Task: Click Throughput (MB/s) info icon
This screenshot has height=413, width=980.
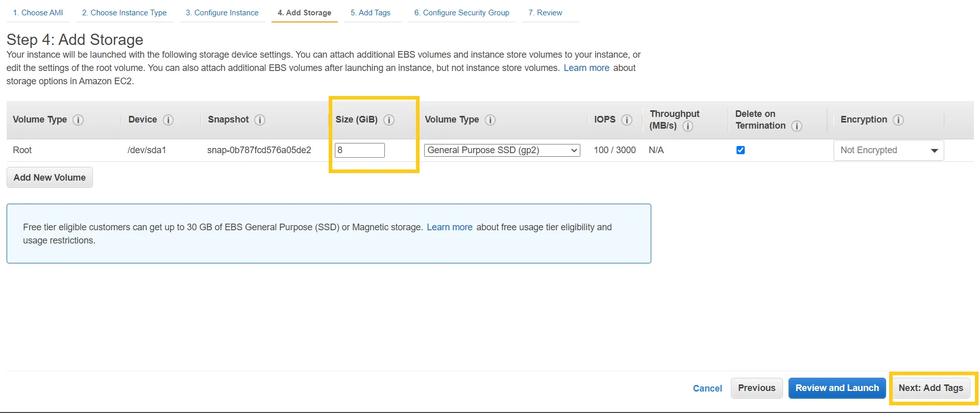Action: tap(688, 126)
